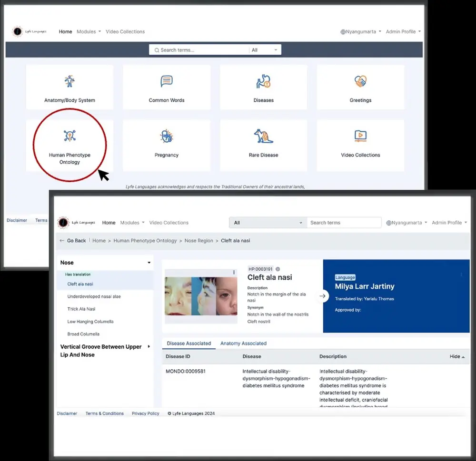
Task: Click the search magnifier icon in back window
Action: click(x=157, y=50)
